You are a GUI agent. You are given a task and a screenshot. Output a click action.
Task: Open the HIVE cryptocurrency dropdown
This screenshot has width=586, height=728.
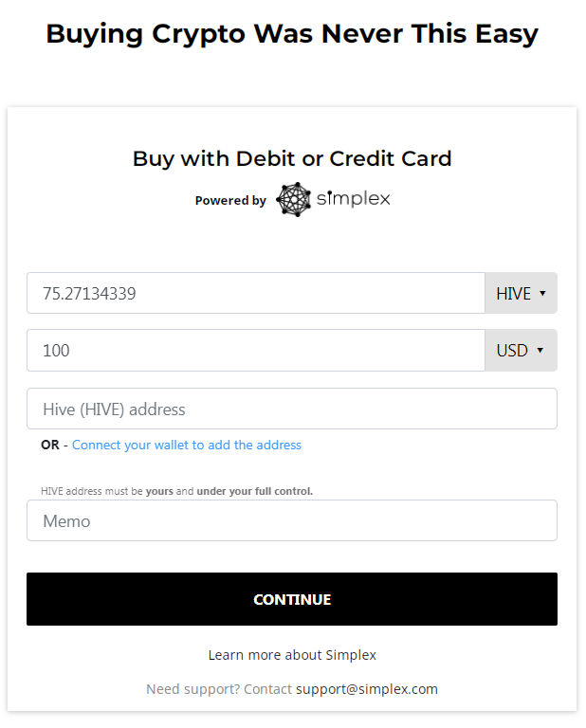521,293
